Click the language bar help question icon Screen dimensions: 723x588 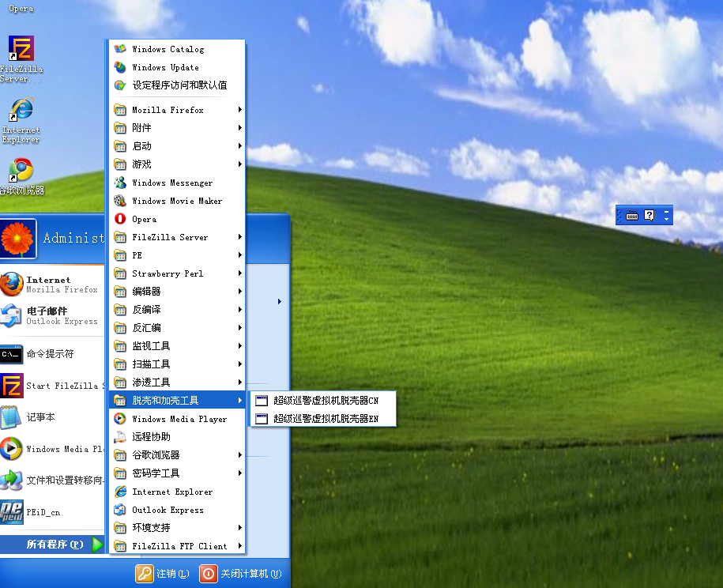(650, 216)
